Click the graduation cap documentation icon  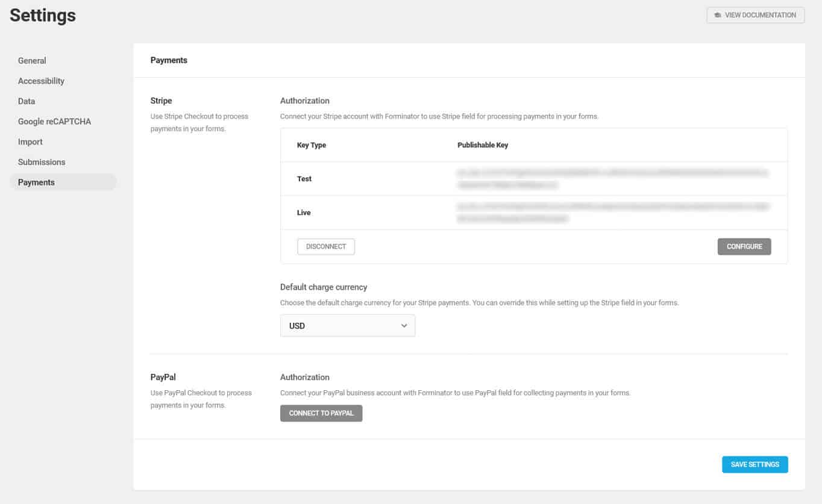(x=718, y=15)
